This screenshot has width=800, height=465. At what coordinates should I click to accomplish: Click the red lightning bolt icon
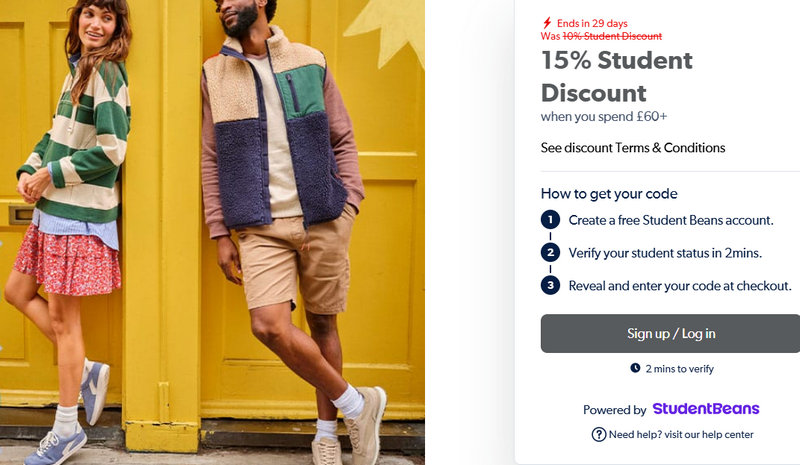pos(546,22)
